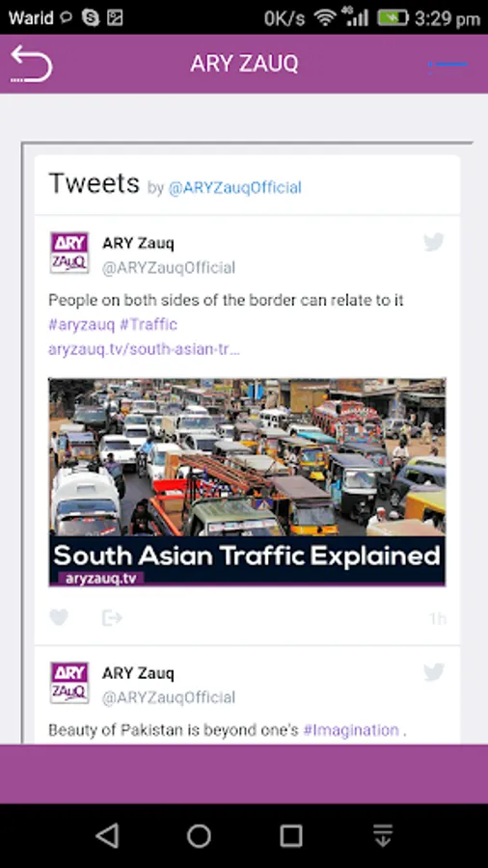Like the South Asian Traffic tweet
This screenshot has height=868, width=488.
(x=59, y=617)
